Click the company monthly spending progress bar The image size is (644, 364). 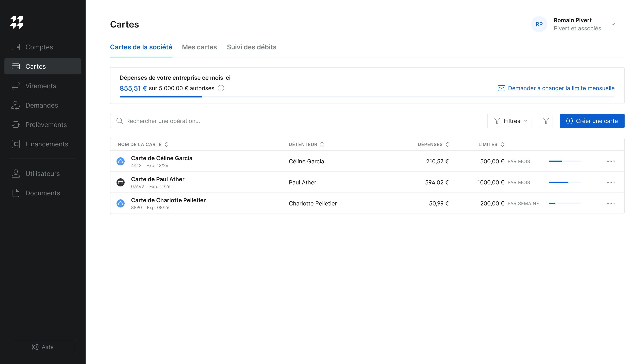[x=367, y=97]
